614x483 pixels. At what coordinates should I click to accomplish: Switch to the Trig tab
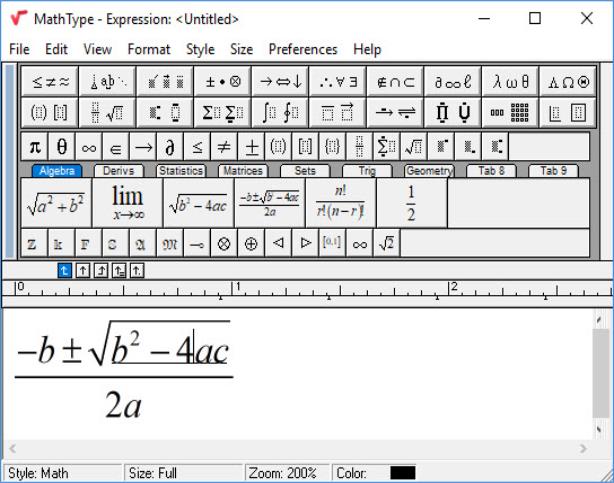pyautogui.click(x=367, y=171)
